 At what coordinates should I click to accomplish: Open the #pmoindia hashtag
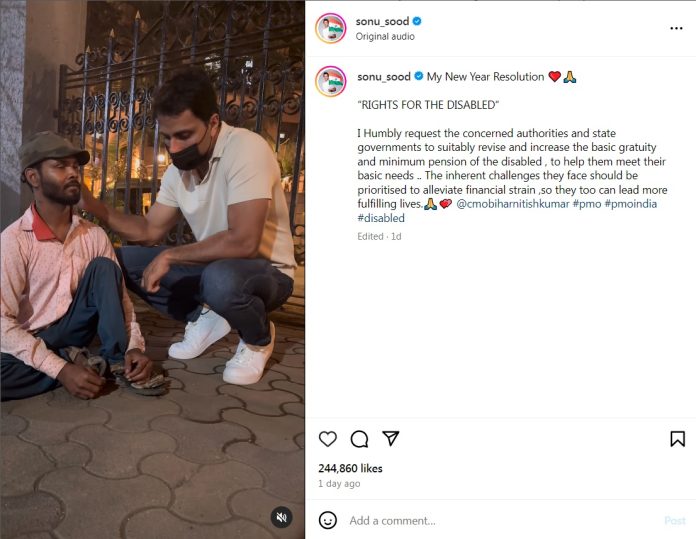[630, 204]
